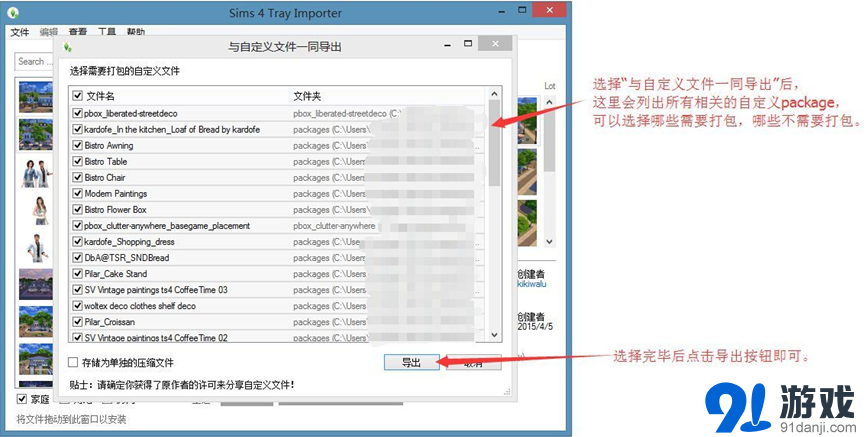868x437 pixels.
Task: Click pbox_clutter-anywhere folder cell
Action: [334, 225]
